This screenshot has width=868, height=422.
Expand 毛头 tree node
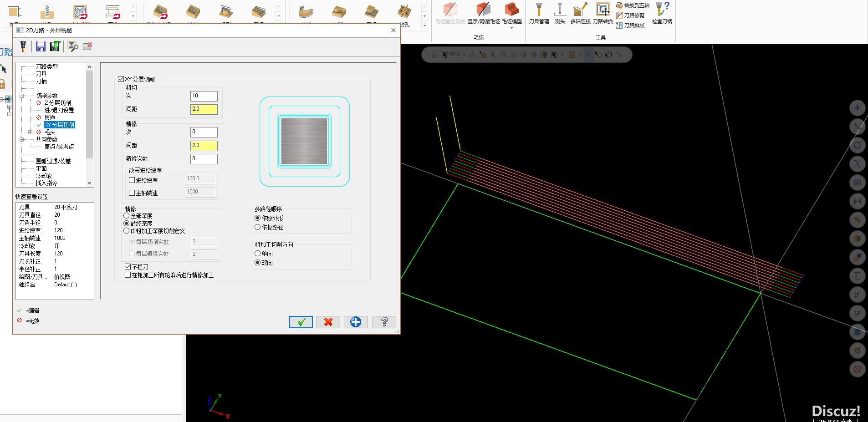(31, 132)
